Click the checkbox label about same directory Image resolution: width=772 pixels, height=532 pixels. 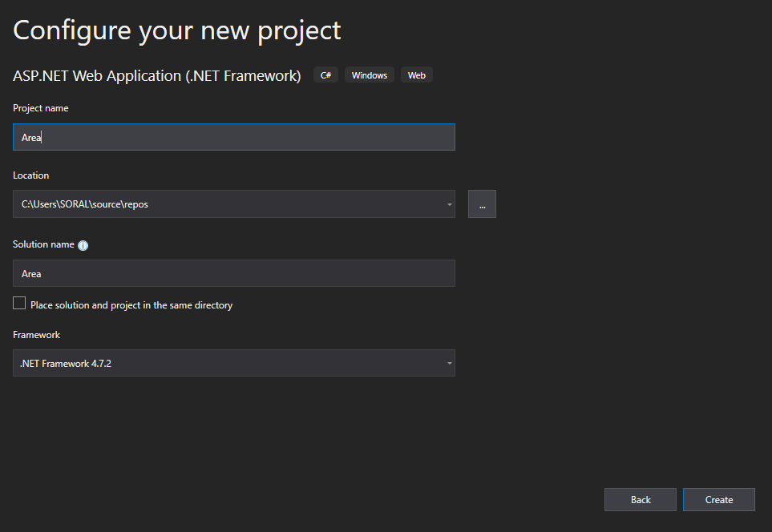click(131, 305)
